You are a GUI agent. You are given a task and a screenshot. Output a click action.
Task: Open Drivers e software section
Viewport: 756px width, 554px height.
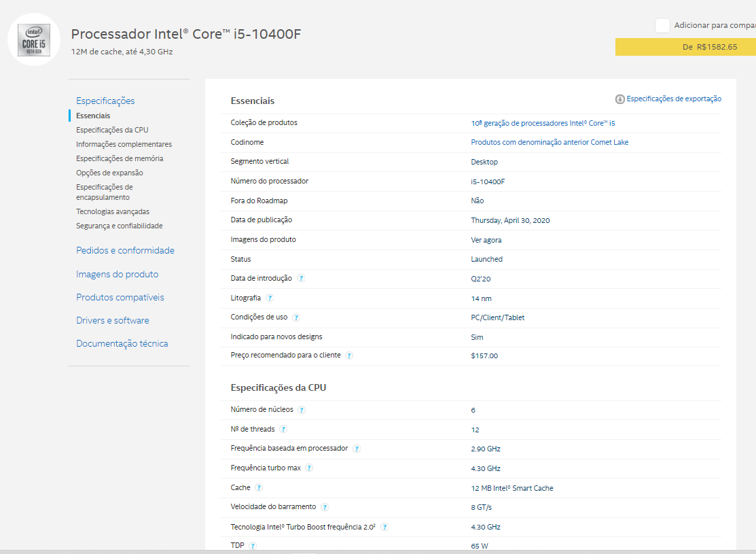coord(112,320)
